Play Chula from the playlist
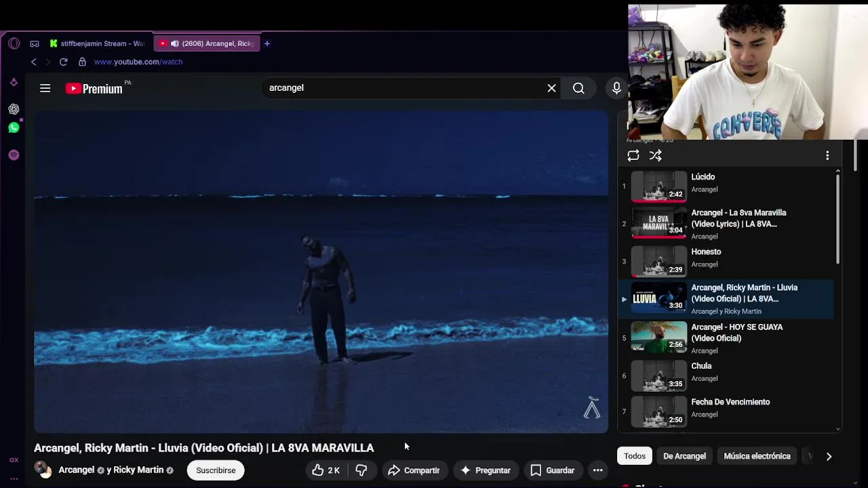The height and width of the screenshot is (488, 868). 726,375
